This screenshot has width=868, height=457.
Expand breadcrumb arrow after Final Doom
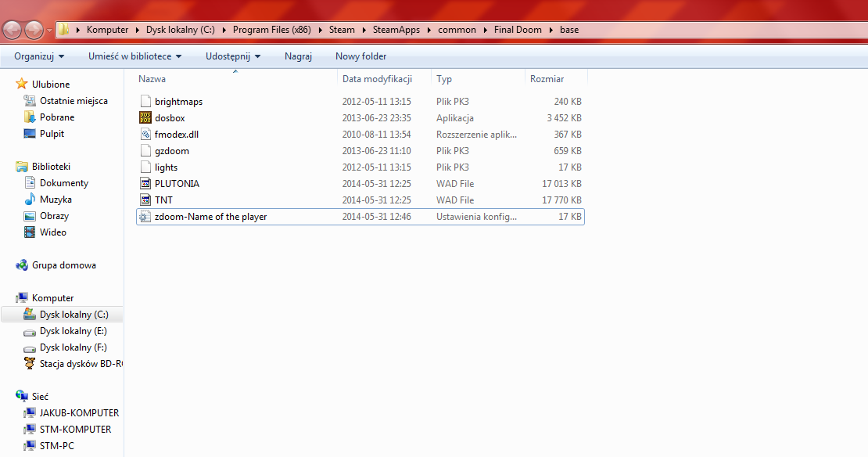(551, 30)
